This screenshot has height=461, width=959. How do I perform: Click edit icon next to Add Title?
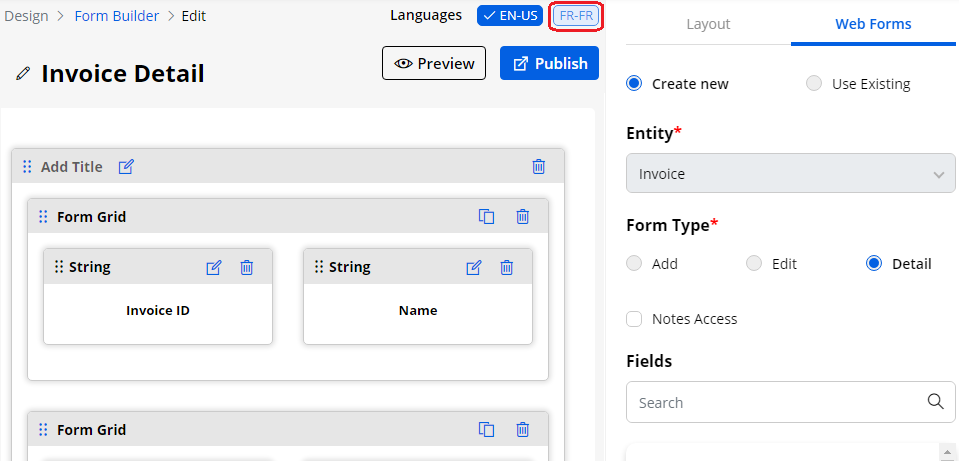[126, 167]
